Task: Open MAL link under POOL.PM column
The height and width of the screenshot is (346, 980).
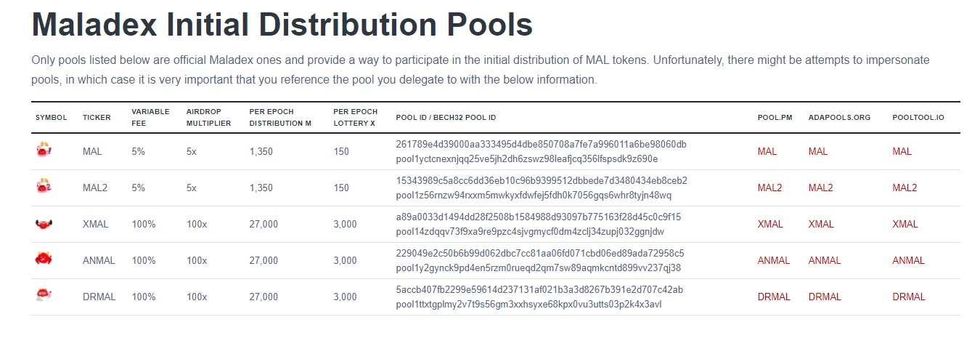Action: pyautogui.click(x=767, y=151)
